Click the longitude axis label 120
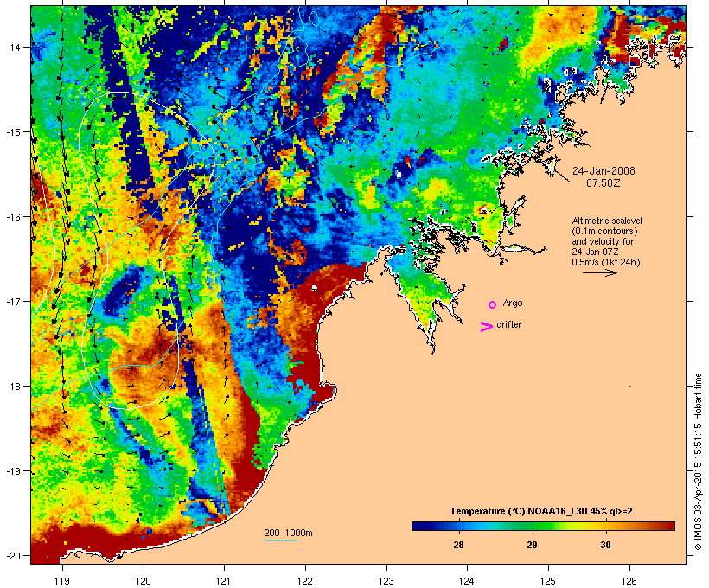The image size is (709, 588). [x=144, y=581]
